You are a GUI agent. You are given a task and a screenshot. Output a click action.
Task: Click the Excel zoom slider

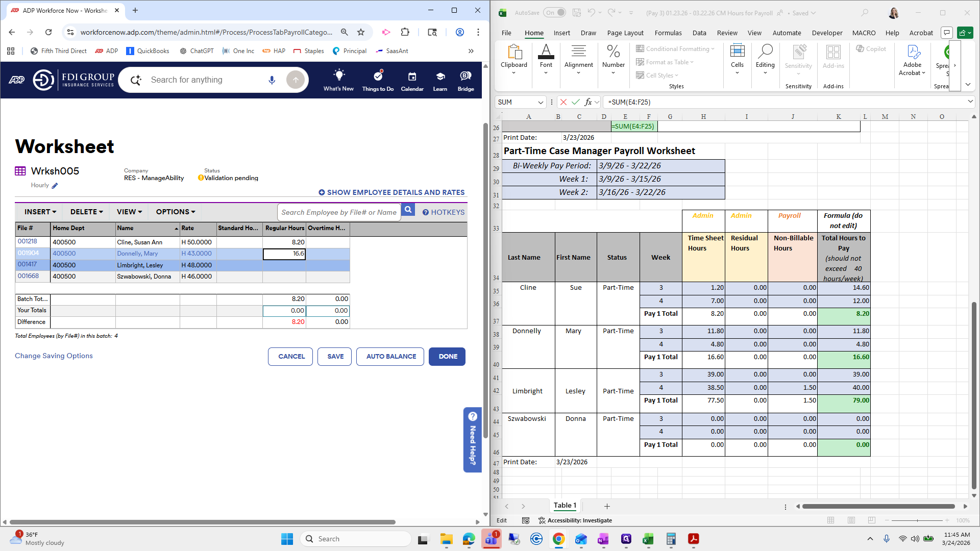click(x=917, y=520)
